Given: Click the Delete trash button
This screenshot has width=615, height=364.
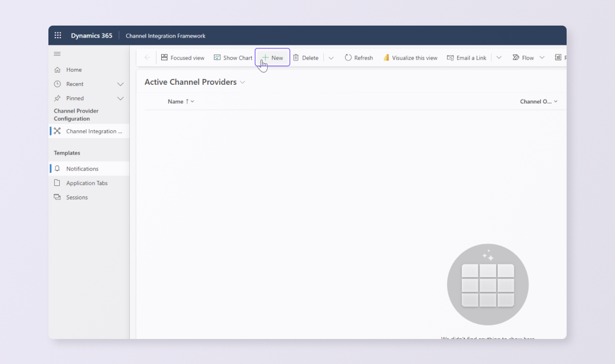Looking at the screenshot, I should pos(306,58).
